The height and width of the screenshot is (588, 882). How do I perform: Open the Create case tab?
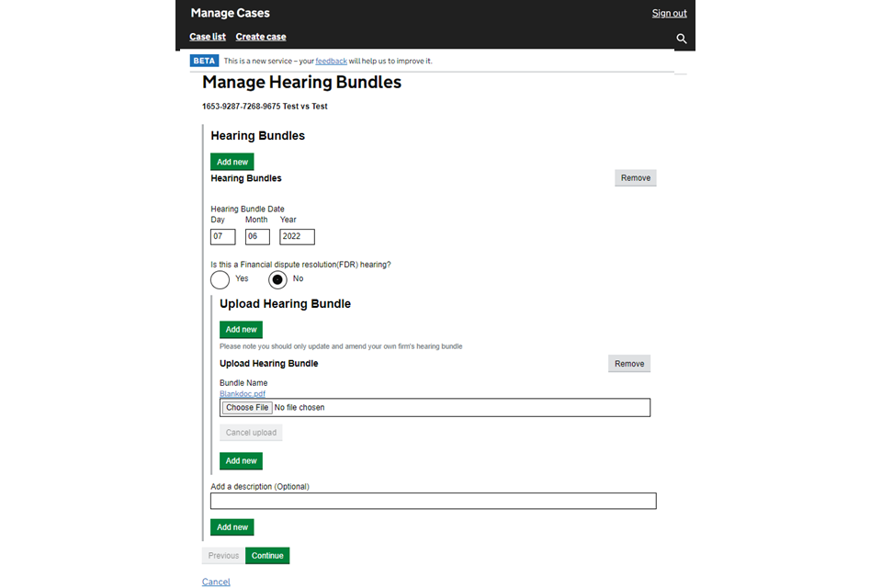261,37
